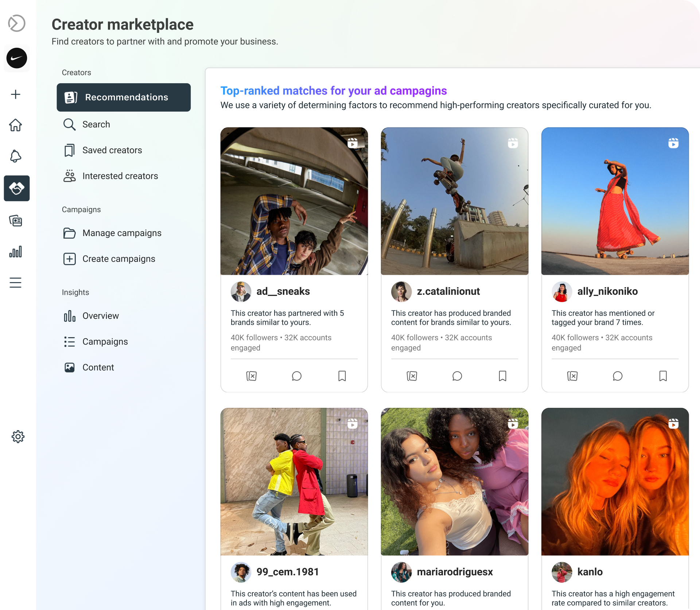Bookmark ally_nikoniko as saved creator

click(663, 376)
